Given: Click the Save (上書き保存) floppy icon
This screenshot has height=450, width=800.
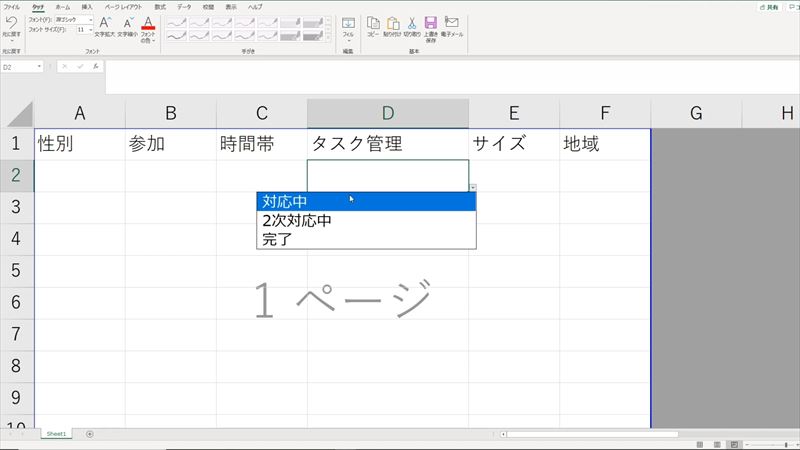Looking at the screenshot, I should click(x=430, y=22).
